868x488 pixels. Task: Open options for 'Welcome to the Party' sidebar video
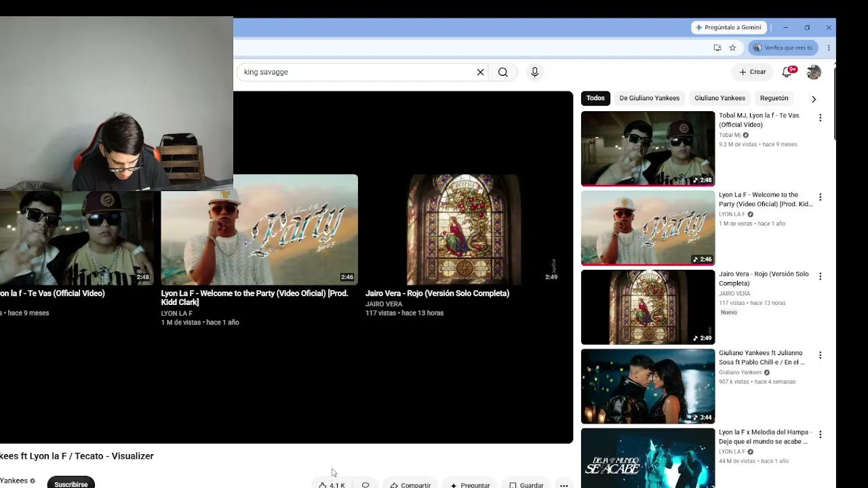[820, 197]
